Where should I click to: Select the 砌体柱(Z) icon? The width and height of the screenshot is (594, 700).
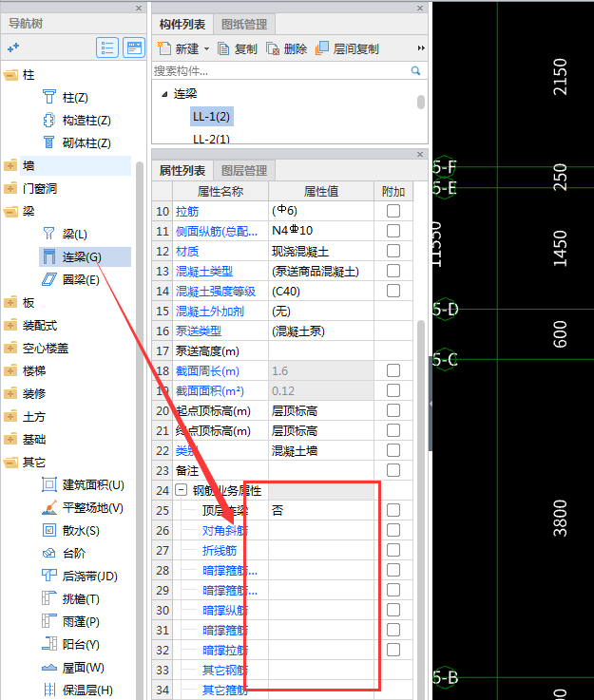[49, 142]
